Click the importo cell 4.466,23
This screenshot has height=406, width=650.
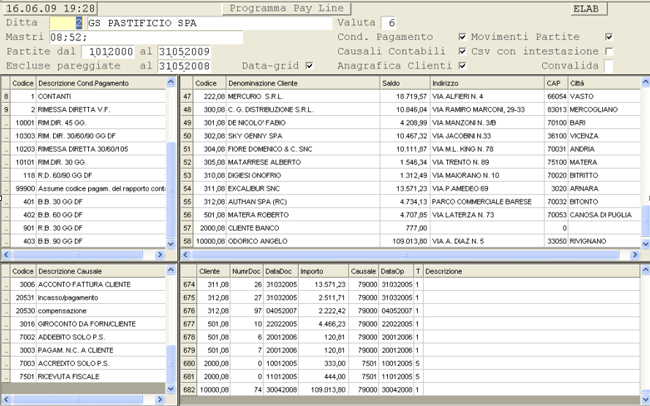point(323,324)
